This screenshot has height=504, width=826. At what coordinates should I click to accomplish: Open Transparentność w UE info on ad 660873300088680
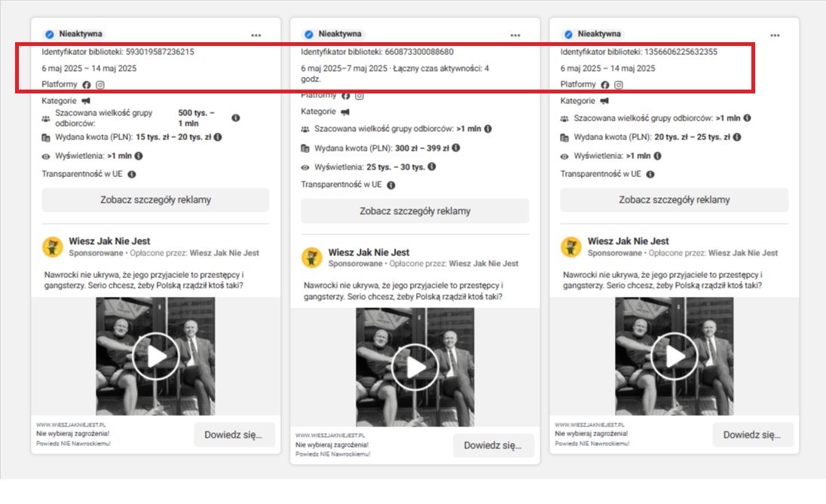click(x=391, y=185)
